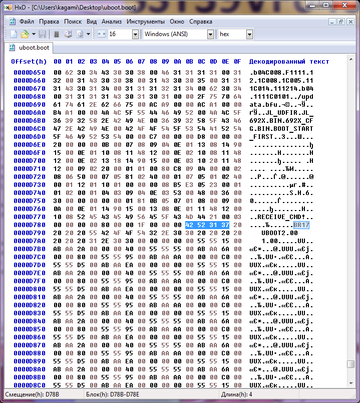This screenshot has width=360, height=403.
Task: Open the bytes per row dropdown showing 16
Action: pos(135,34)
